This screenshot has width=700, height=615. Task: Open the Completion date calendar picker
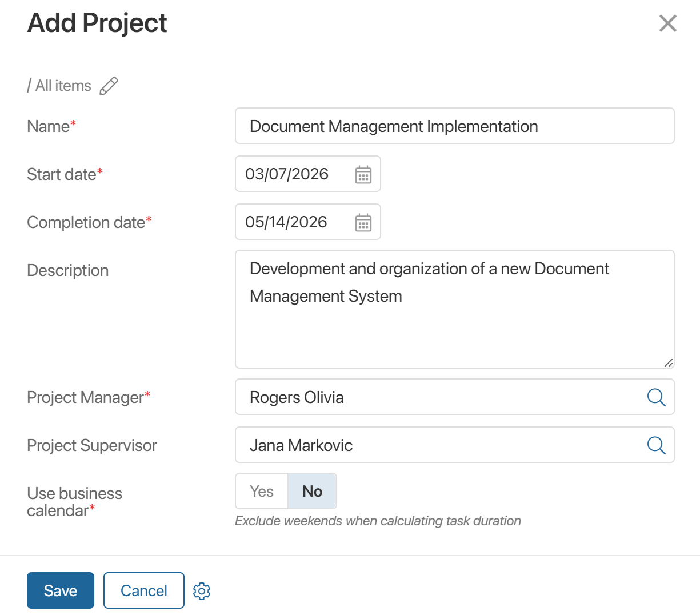363,222
